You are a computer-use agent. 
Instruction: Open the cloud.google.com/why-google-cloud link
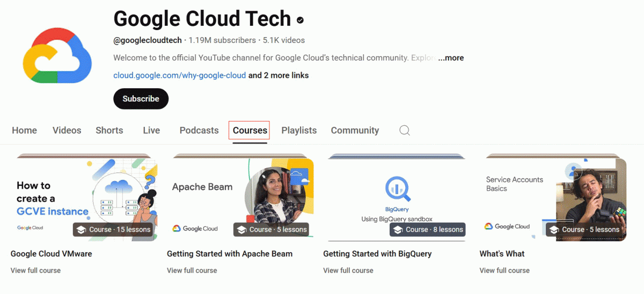click(x=179, y=75)
